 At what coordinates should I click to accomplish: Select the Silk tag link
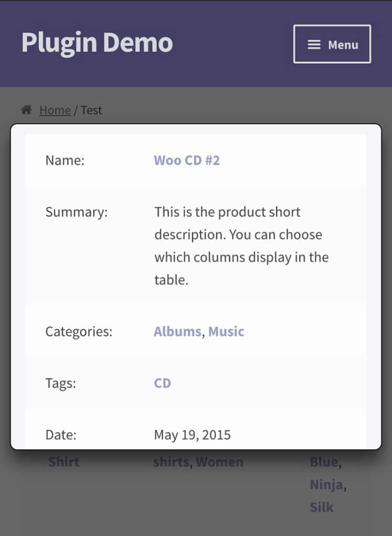click(x=321, y=507)
